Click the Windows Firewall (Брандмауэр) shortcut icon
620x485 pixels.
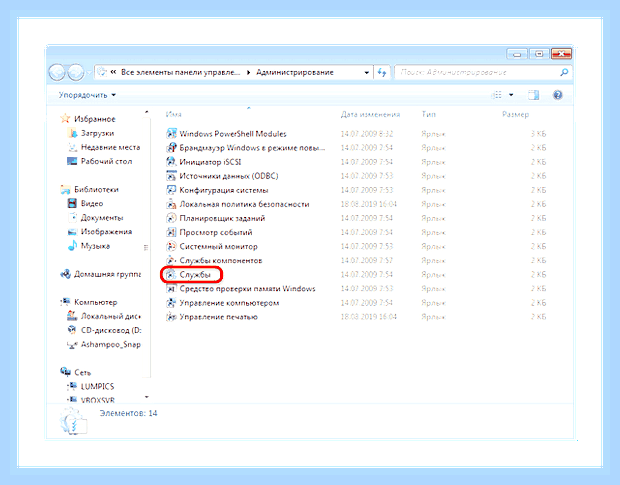click(171, 148)
